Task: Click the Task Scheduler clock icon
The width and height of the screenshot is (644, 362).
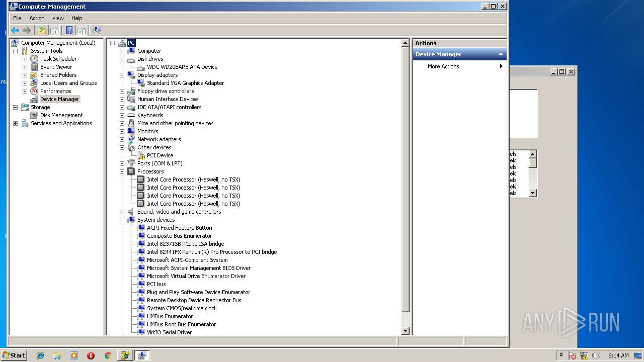Action: (34, 59)
